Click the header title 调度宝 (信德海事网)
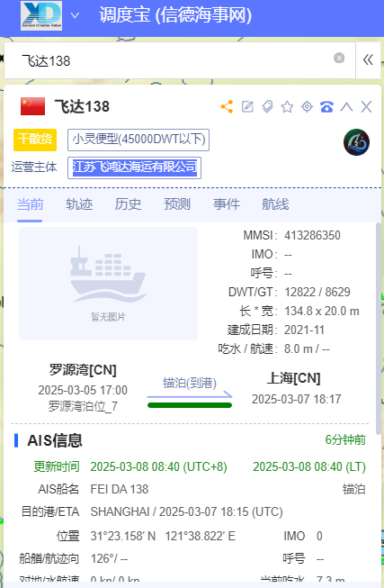The height and width of the screenshot is (588, 384). pos(175,15)
